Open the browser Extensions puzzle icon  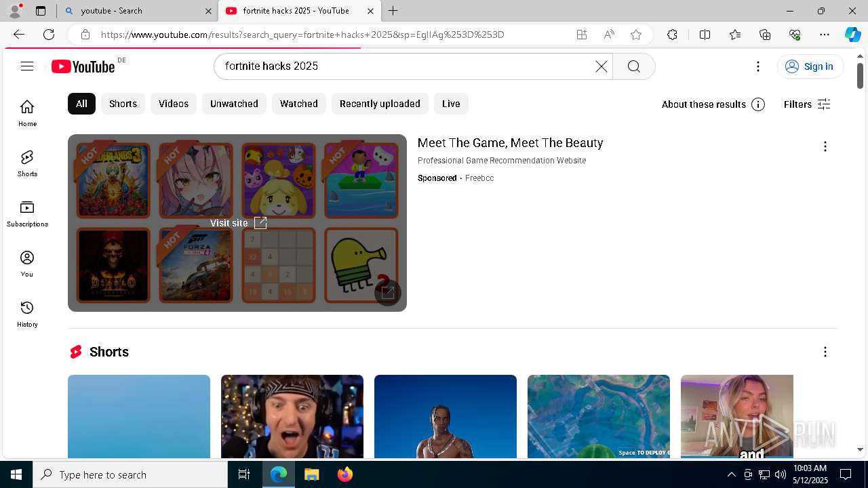click(672, 35)
